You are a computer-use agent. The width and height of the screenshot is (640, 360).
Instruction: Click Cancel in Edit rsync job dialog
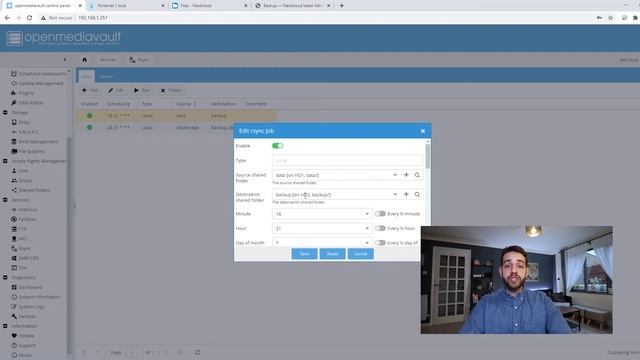pos(360,254)
